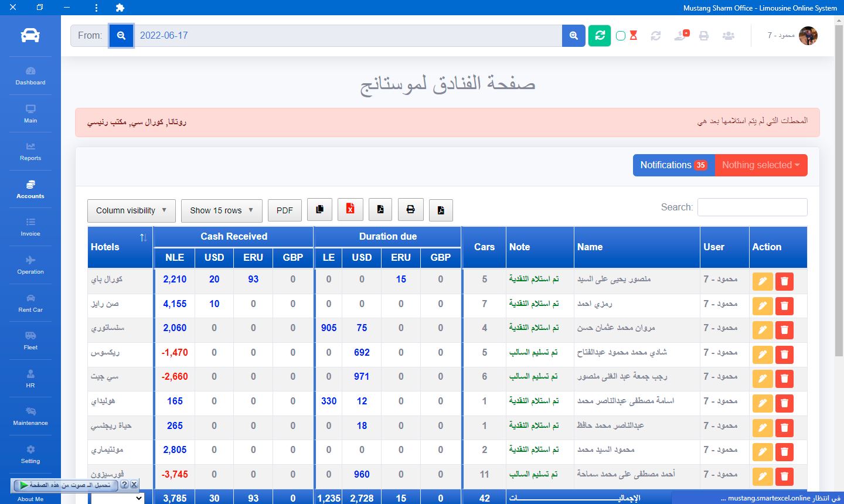Expand the Show 15 rows dropdown
This screenshot has width=844, height=504.
click(x=221, y=211)
